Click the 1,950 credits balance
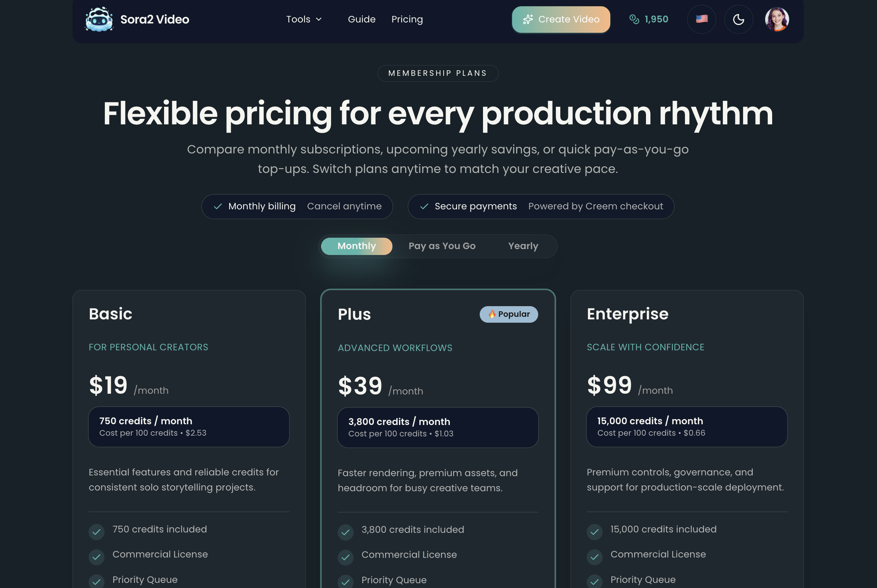 tap(656, 19)
